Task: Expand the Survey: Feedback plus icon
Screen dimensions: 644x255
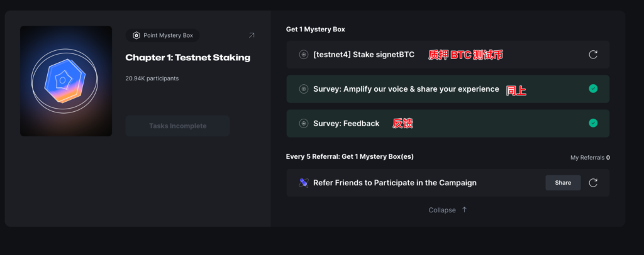Action: (304, 124)
